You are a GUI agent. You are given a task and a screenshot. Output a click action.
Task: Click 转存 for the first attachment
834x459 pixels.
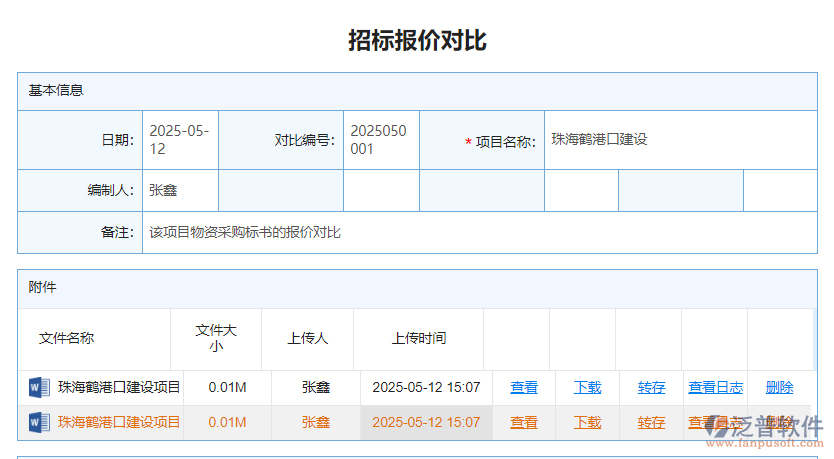click(x=652, y=387)
